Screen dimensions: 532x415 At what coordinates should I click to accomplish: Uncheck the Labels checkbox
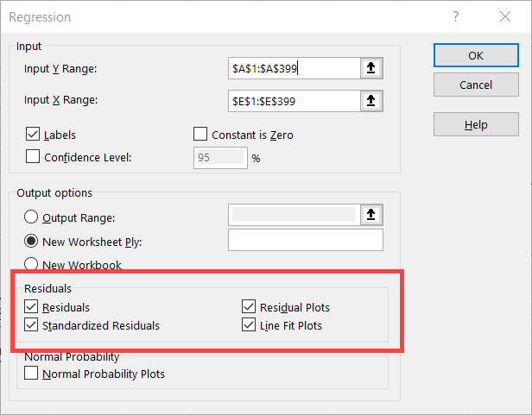33,134
